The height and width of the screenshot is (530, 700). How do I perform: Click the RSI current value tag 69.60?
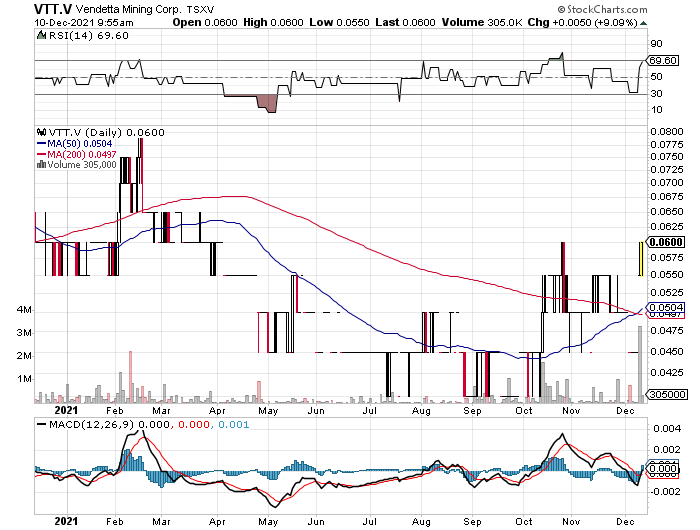[663, 60]
